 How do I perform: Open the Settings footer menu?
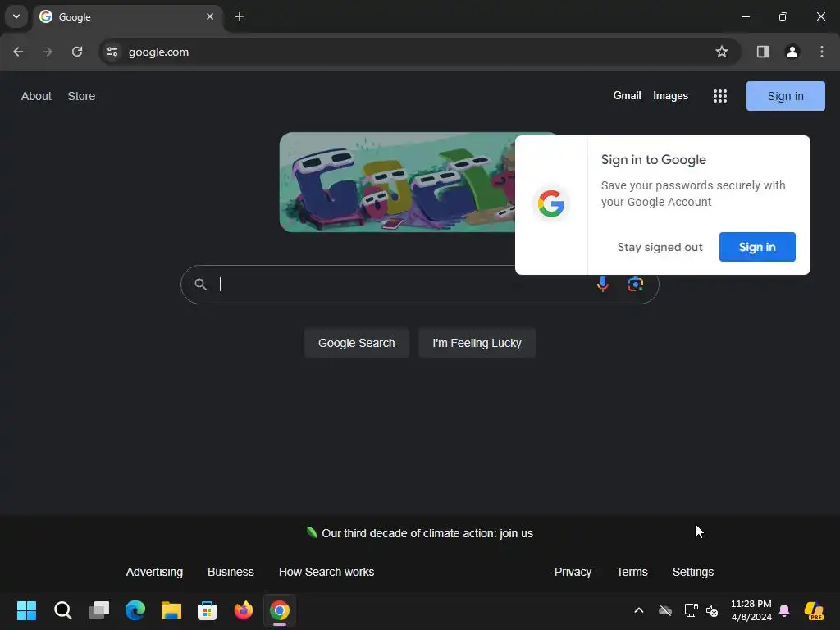click(x=692, y=572)
